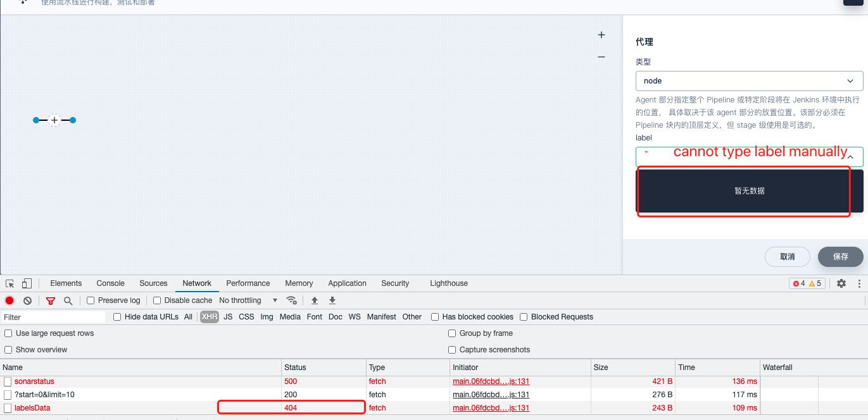Viewport: 868px width, 420px height.
Task: Focus the network Filter text field
Action: click(53, 317)
